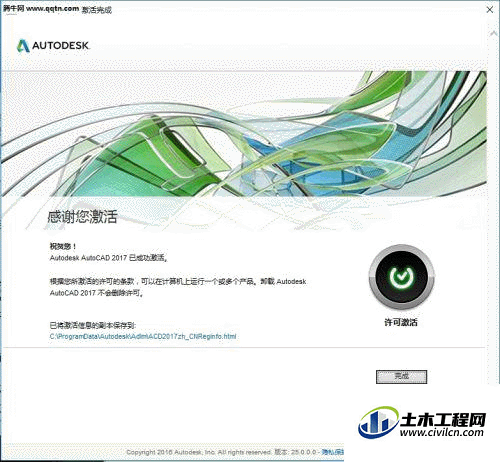Click the Copyright 2016 Autodesk footer text
This screenshot has height=462, width=500.
click(199, 452)
